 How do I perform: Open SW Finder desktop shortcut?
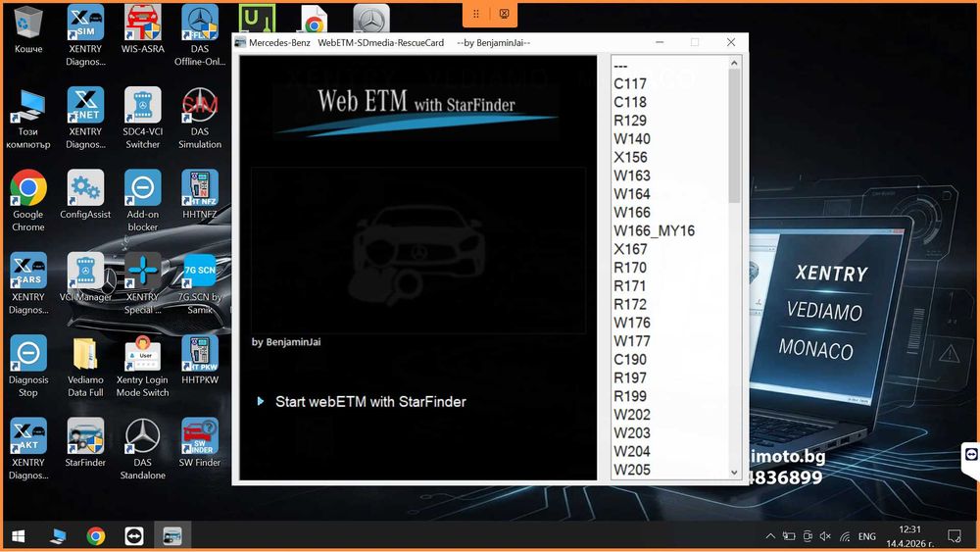tap(200, 443)
